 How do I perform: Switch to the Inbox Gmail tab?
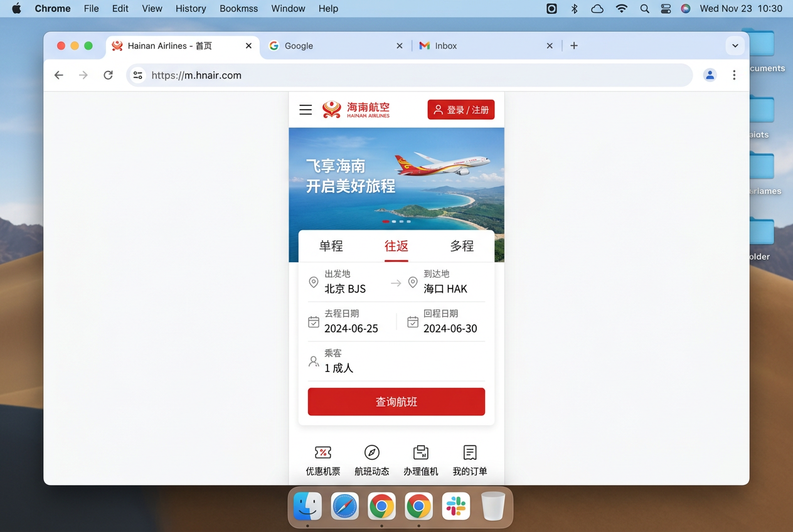(487, 46)
